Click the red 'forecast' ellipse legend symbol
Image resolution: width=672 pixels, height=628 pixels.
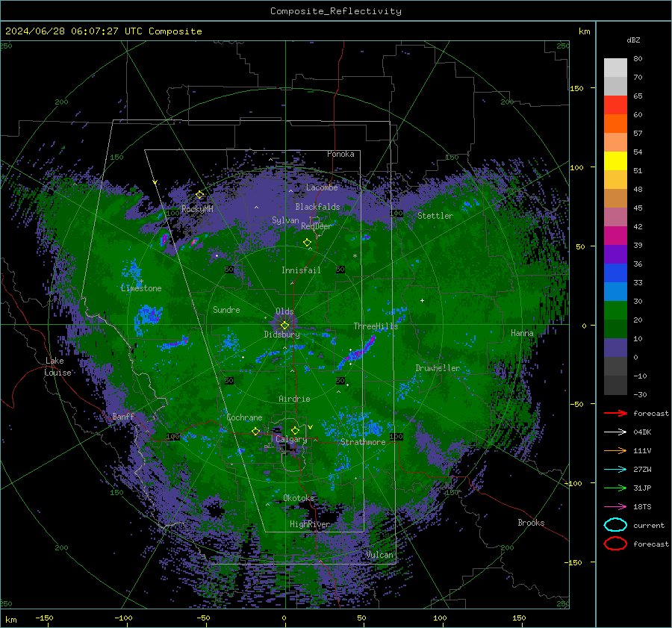[x=615, y=544]
